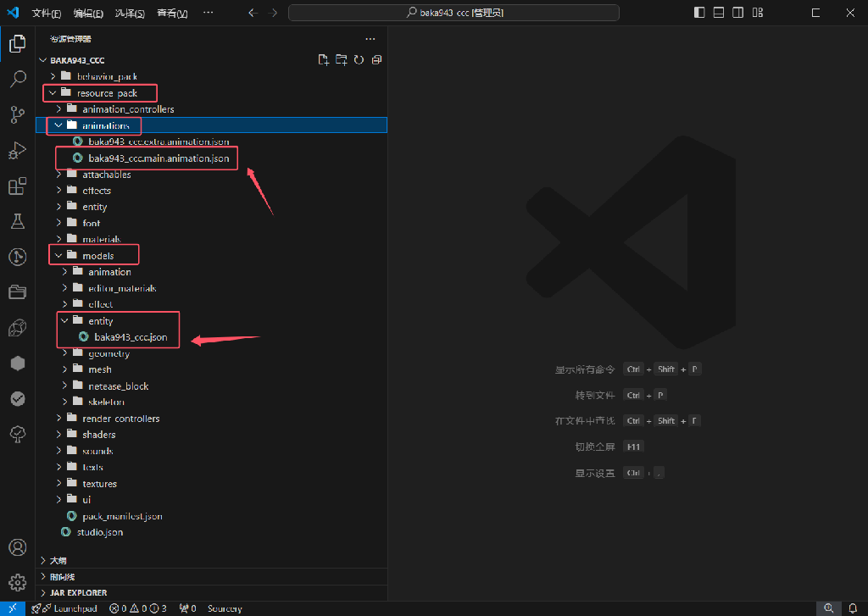Open baka943_ccc.main.animation.json file
The image size is (868, 616).
click(159, 158)
